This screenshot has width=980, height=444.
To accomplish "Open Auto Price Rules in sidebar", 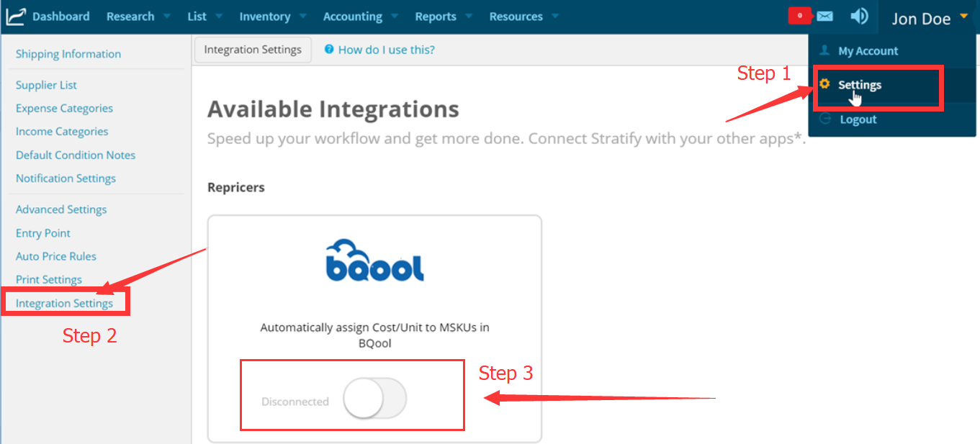I will 56,256.
